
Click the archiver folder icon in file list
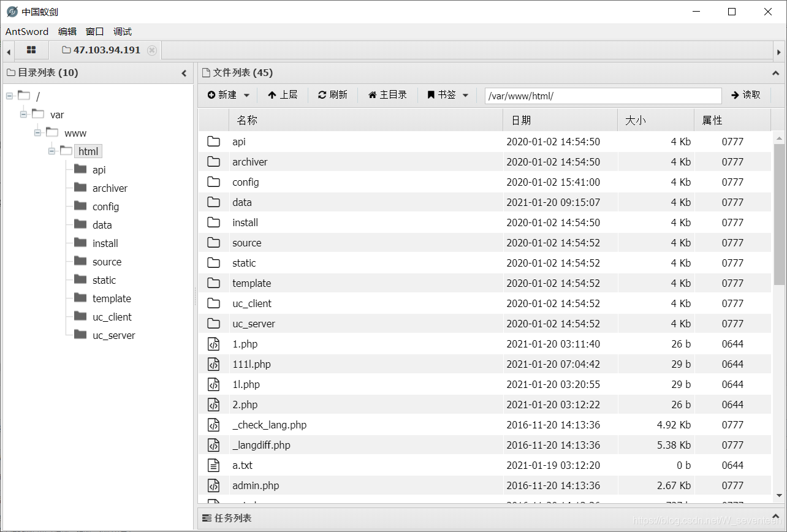coord(213,162)
